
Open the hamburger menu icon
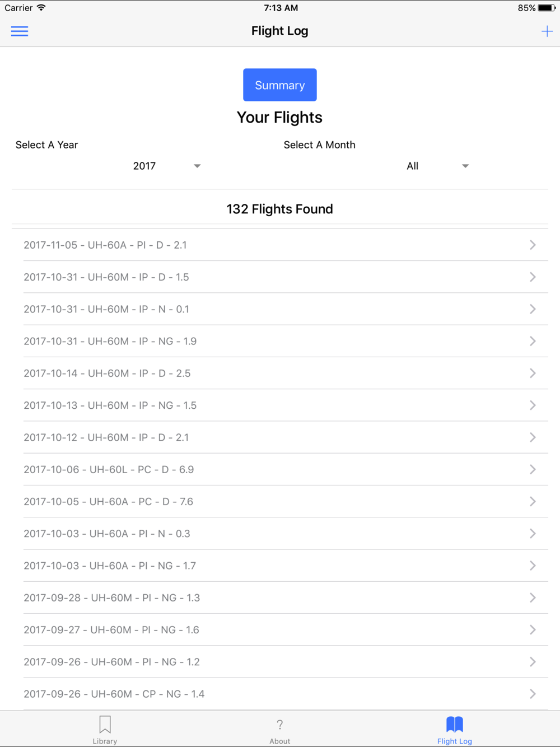click(20, 31)
